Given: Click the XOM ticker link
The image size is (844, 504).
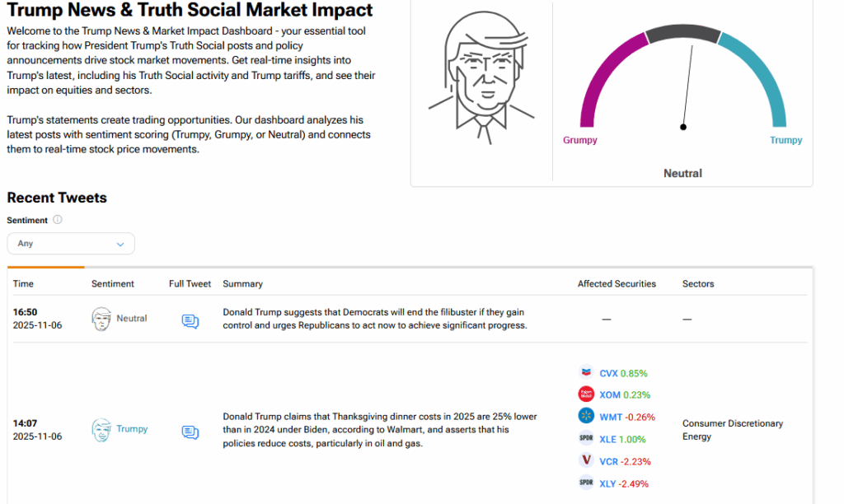Looking at the screenshot, I should tap(609, 395).
